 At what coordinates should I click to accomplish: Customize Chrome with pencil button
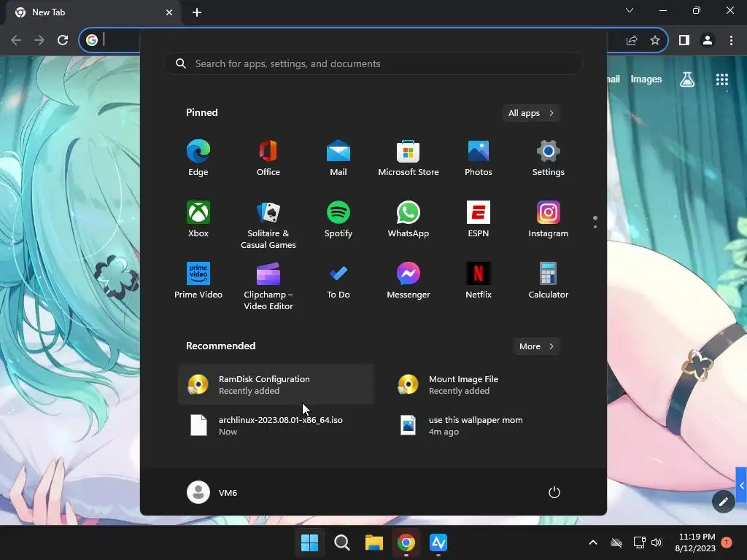(723, 502)
